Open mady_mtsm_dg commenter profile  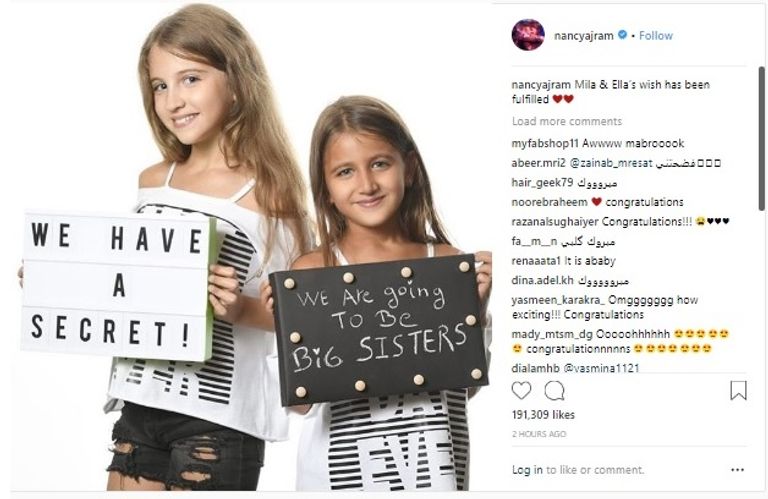tap(552, 334)
